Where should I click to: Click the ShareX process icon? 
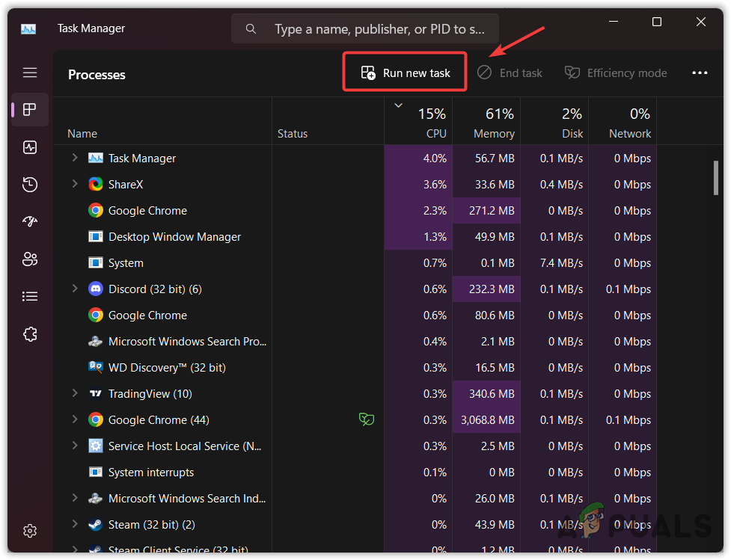pos(96,185)
